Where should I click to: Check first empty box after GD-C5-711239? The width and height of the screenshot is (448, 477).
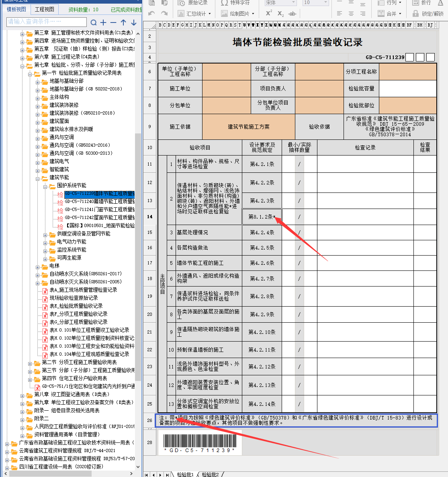point(409,57)
